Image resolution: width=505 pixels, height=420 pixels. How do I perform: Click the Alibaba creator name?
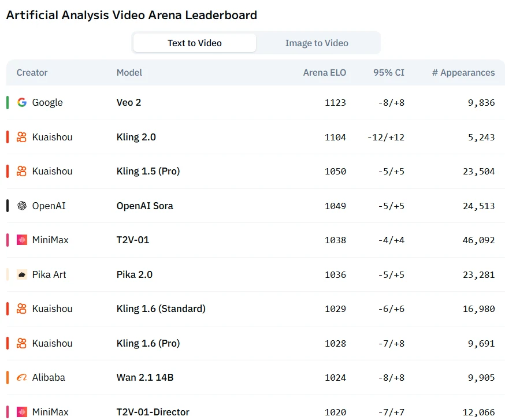(x=49, y=377)
